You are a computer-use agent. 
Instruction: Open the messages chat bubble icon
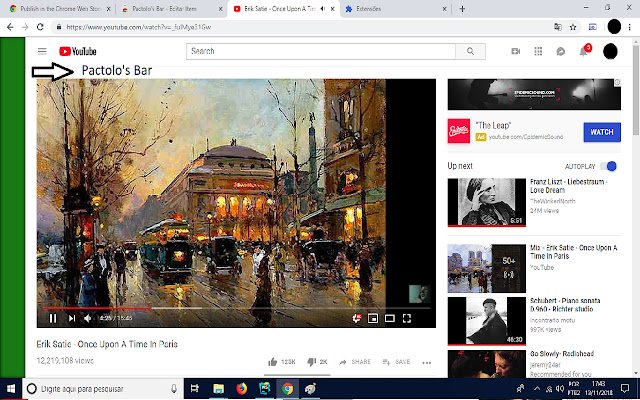561,51
